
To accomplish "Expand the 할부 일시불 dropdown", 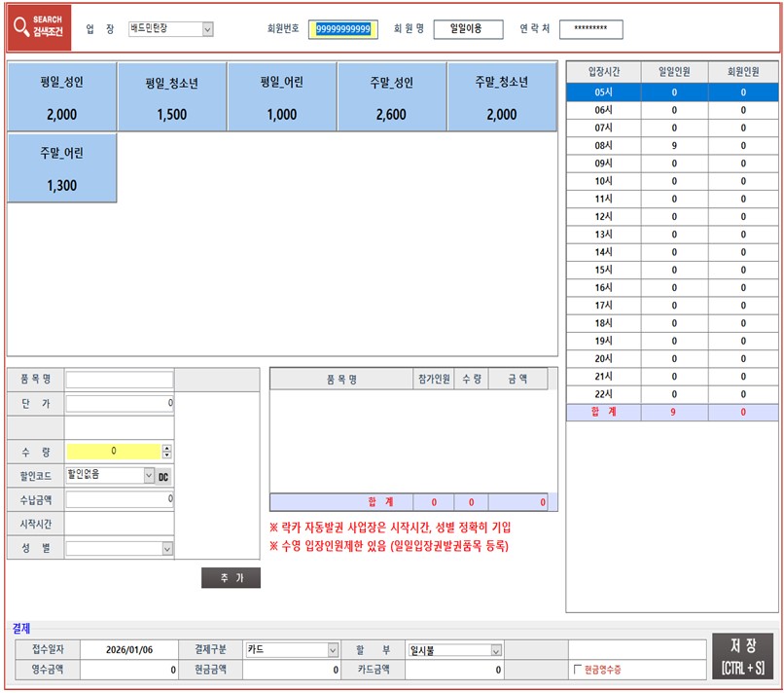I will tap(496, 650).
